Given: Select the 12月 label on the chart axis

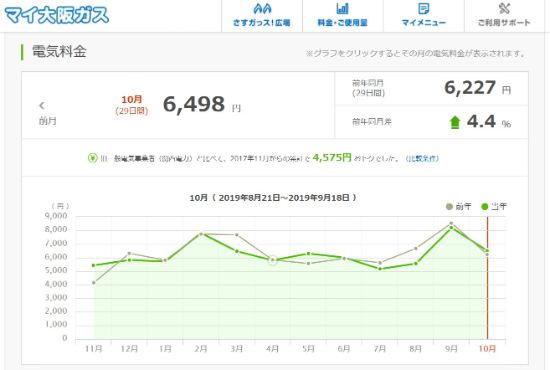Looking at the screenshot, I should click(x=129, y=349).
